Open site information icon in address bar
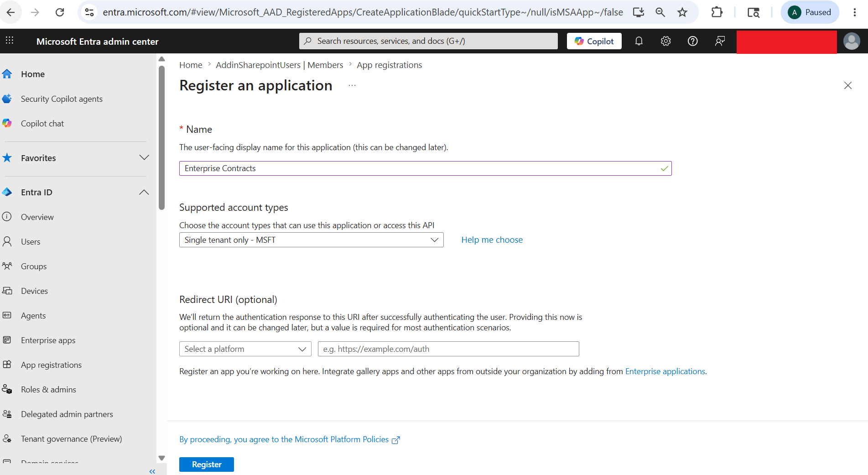The image size is (868, 475). click(90, 12)
